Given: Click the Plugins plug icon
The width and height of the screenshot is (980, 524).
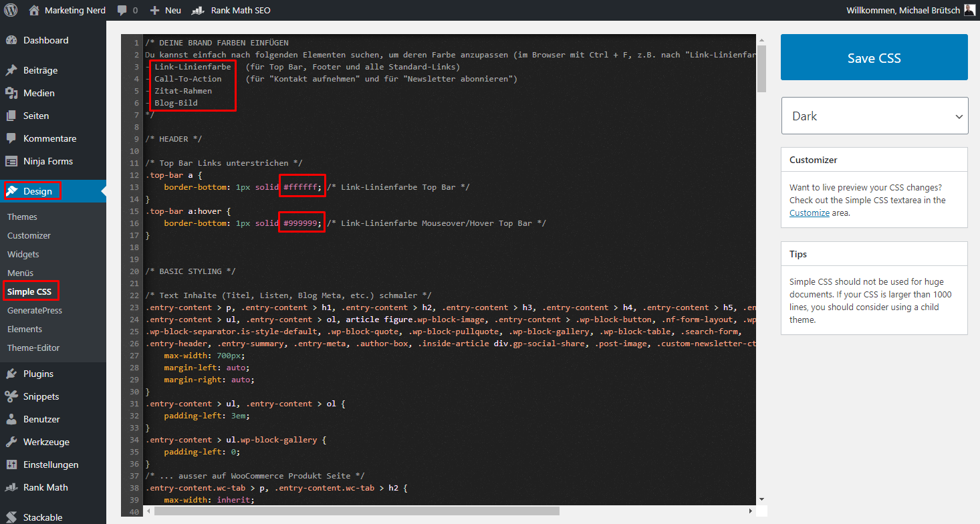Looking at the screenshot, I should [11, 374].
